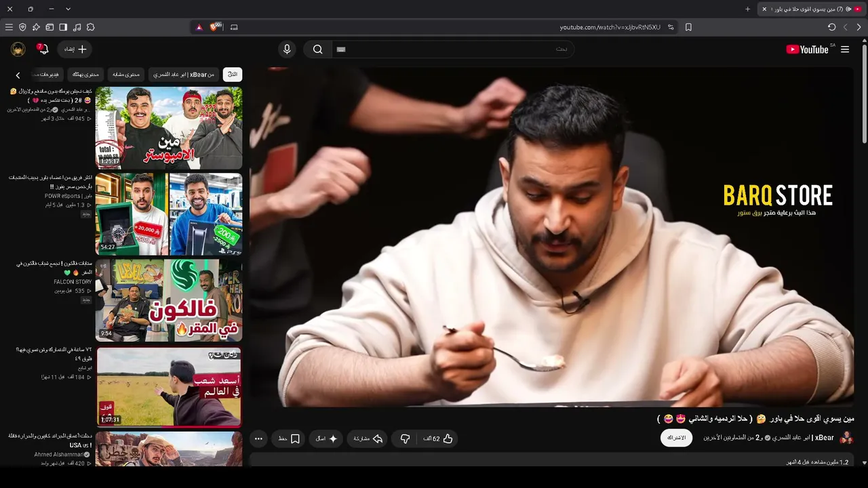Open the Brave Shields lion icon

point(216,27)
